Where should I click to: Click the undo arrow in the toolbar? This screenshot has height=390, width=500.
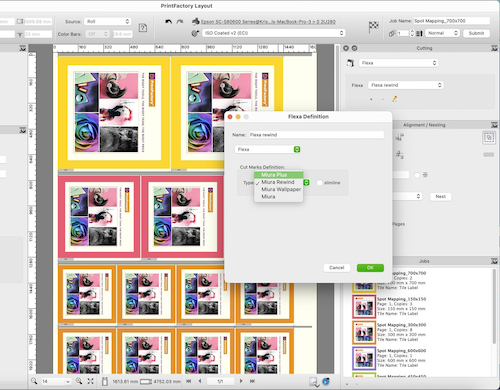169,22
